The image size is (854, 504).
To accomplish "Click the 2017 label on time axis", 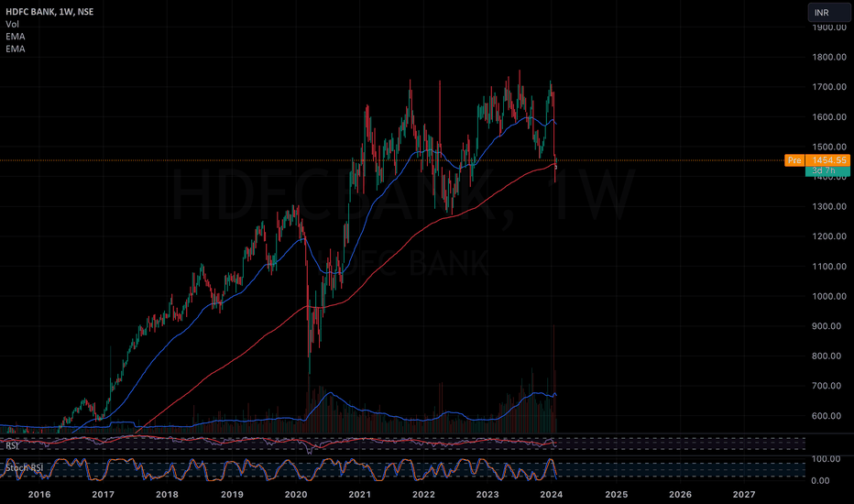I will pos(103,495).
